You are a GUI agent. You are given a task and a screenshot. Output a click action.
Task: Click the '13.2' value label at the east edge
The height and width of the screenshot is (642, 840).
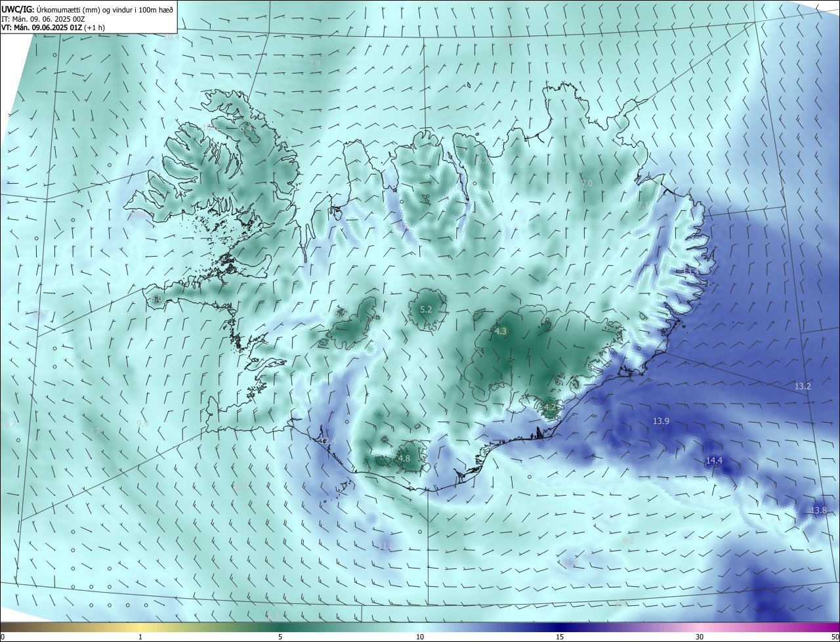click(x=803, y=386)
